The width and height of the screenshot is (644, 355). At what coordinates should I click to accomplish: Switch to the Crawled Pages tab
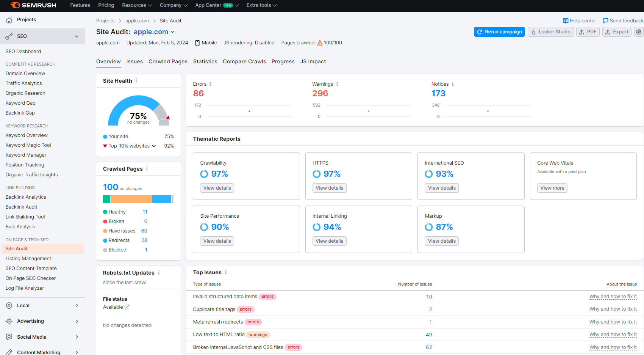[168, 62]
